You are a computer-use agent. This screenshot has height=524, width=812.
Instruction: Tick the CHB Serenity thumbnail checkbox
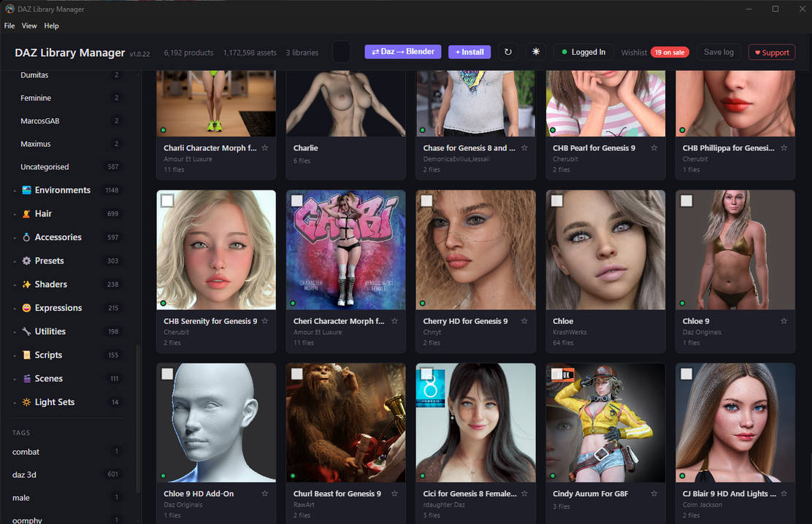tap(167, 201)
